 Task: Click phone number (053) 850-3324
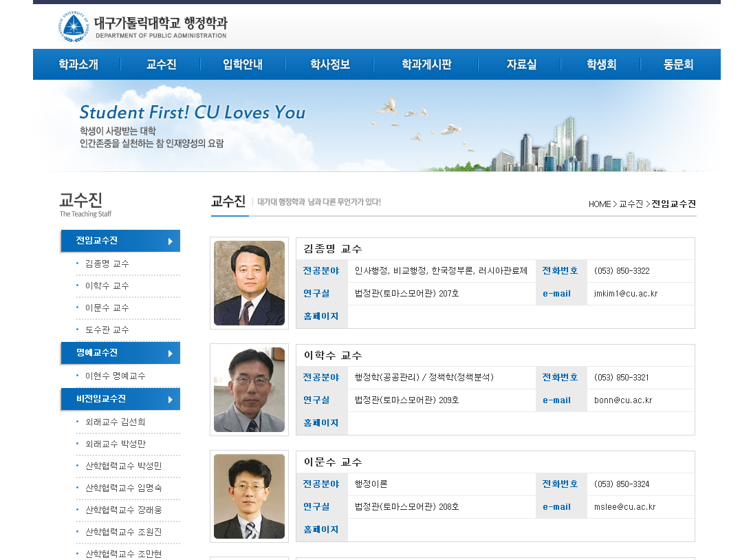(622, 484)
